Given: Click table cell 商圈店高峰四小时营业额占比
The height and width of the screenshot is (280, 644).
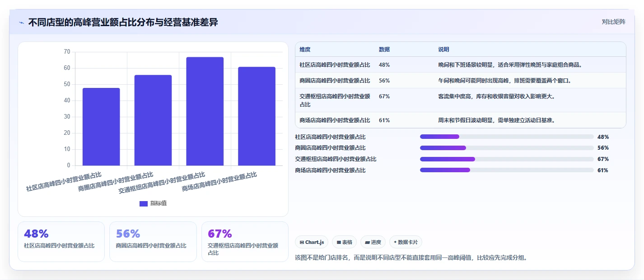Looking at the screenshot, I should click(x=335, y=81).
